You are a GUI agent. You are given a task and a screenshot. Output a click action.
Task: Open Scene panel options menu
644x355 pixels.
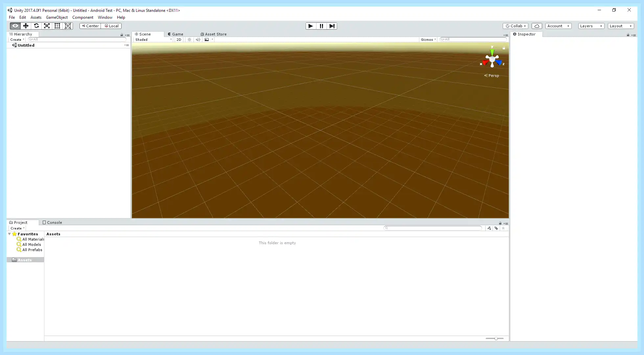(x=506, y=35)
